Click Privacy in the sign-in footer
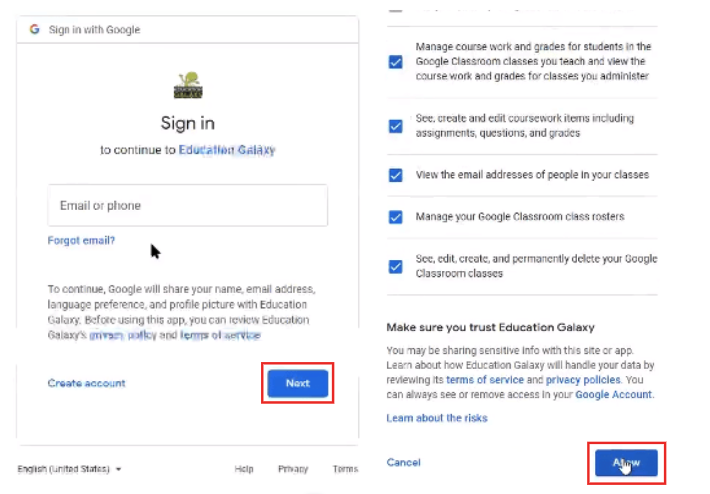 (x=293, y=469)
